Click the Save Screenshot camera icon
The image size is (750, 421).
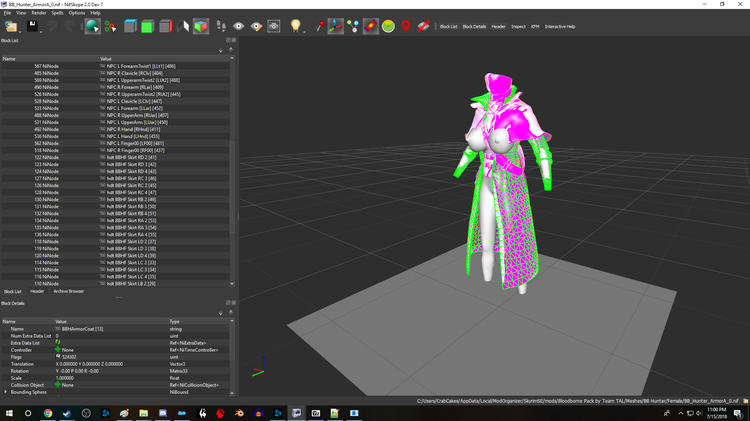[274, 26]
